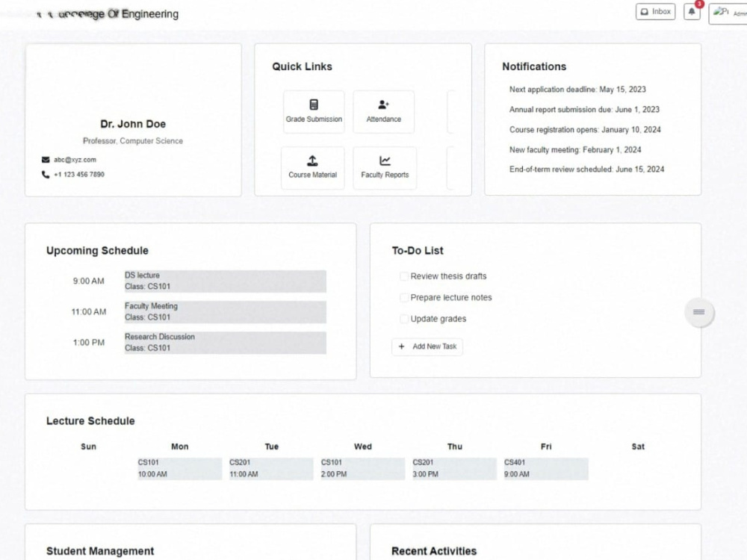The image size is (747, 560).
Task: Click the Dr. John Doe name
Action: pos(133,124)
